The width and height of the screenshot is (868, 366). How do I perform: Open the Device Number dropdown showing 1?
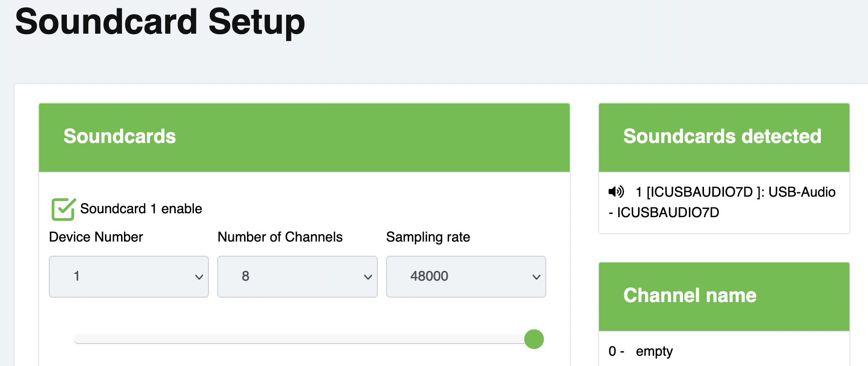coord(128,277)
